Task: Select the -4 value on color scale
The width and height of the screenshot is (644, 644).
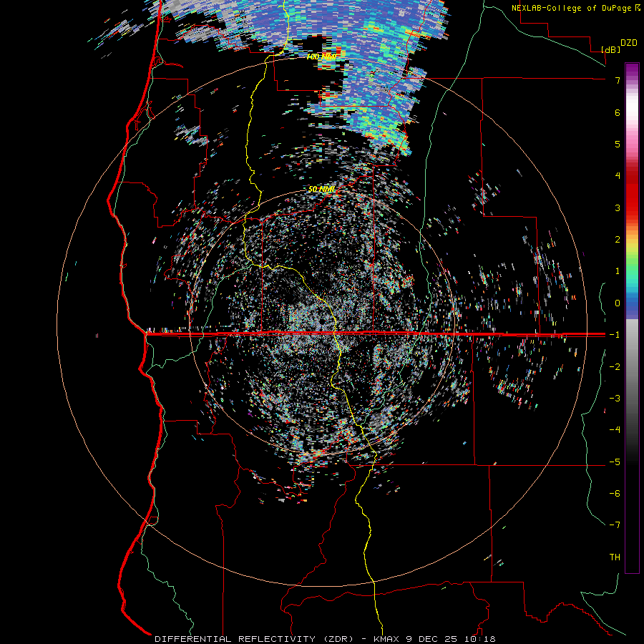Action: pyautogui.click(x=615, y=429)
